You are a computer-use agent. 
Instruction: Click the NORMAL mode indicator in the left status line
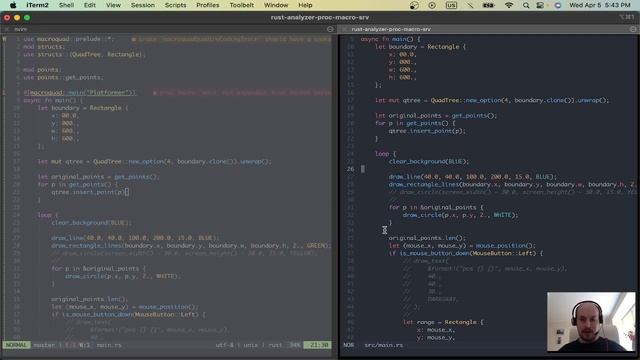click(x=16, y=345)
